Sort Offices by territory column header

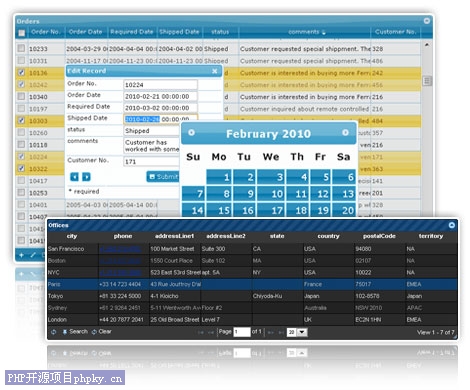click(431, 236)
